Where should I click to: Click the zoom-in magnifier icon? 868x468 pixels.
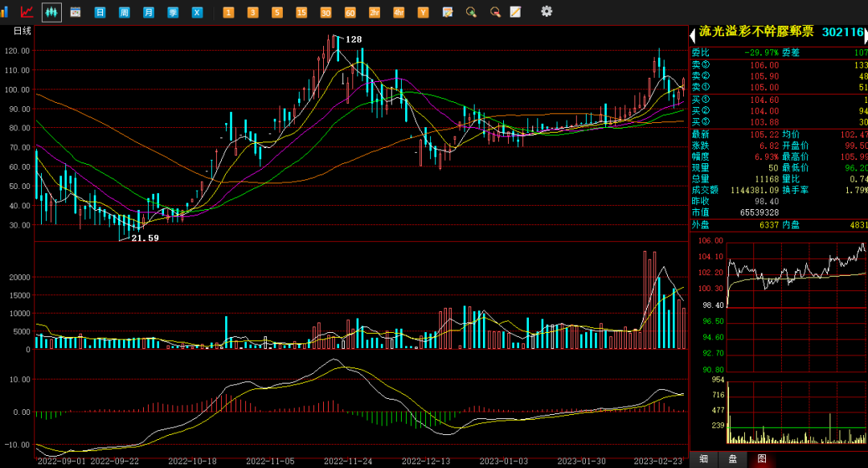(x=472, y=12)
